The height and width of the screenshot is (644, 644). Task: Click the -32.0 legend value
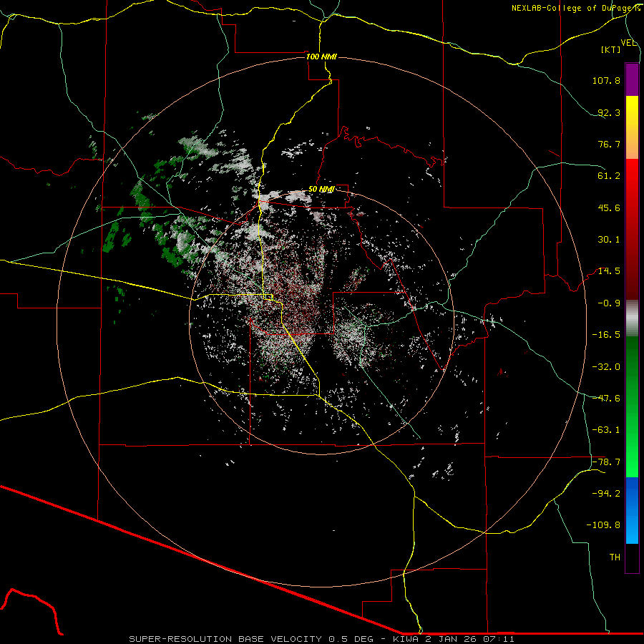606,367
